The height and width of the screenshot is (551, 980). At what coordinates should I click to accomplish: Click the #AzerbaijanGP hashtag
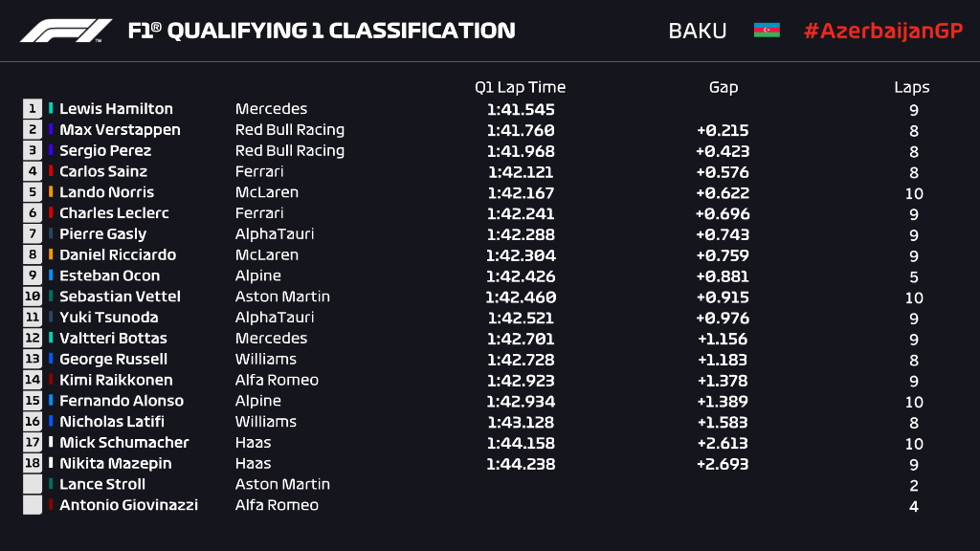[x=882, y=31]
